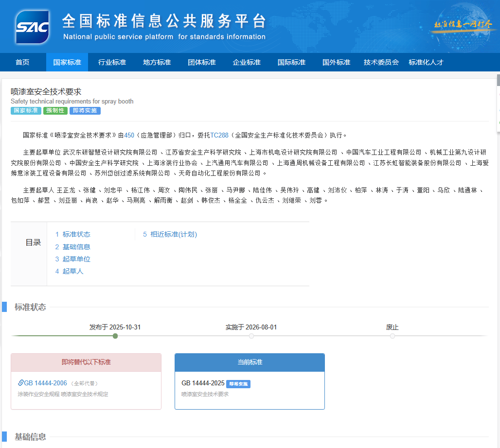The height and width of the screenshot is (448, 500).
Task: Switch to the 国际标准 tab
Action: pos(291,62)
